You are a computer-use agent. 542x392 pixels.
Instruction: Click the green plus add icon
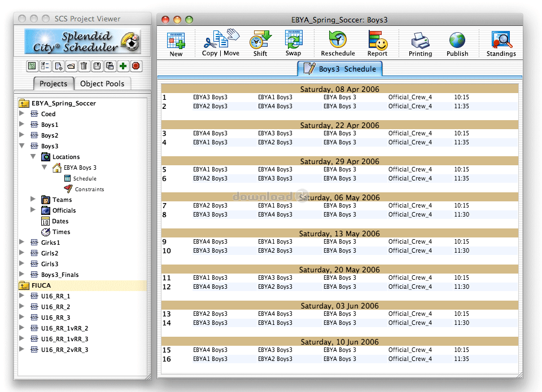(123, 66)
